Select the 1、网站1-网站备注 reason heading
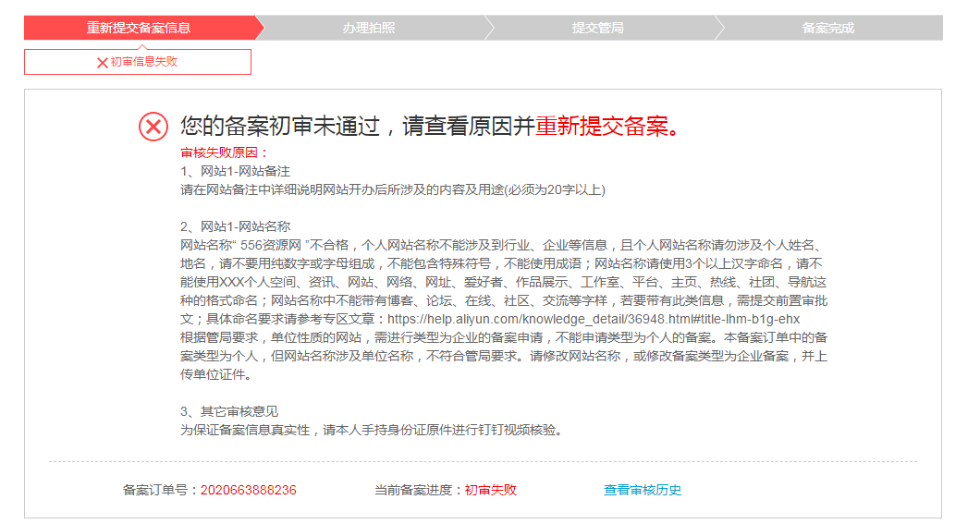 (235, 171)
